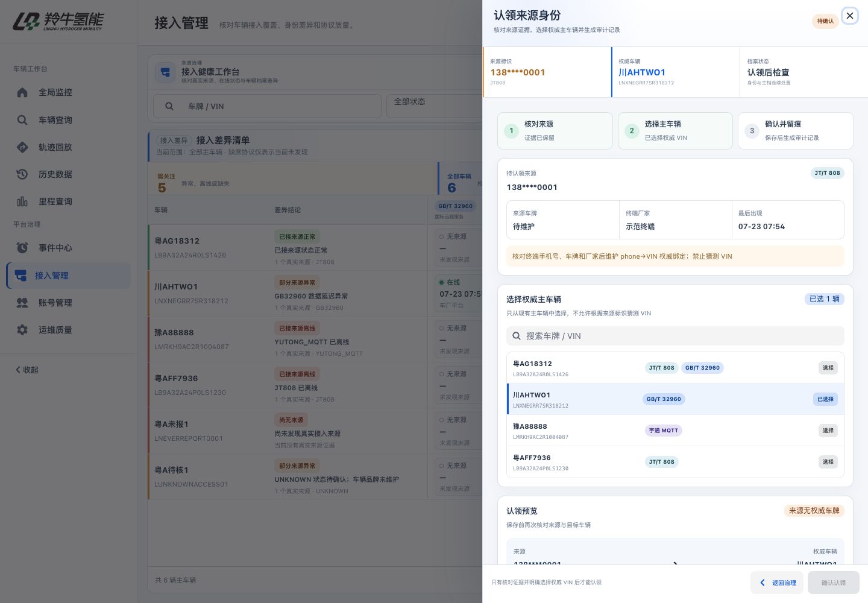Open 里程查询 chart icon in sidebar
Image resolution: width=868 pixels, height=603 pixels.
(x=22, y=201)
